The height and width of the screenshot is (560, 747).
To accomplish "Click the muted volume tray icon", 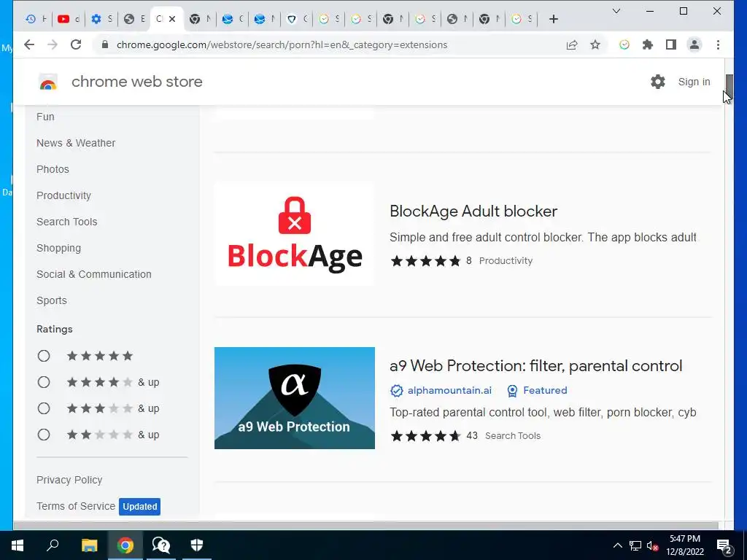I will point(653,545).
